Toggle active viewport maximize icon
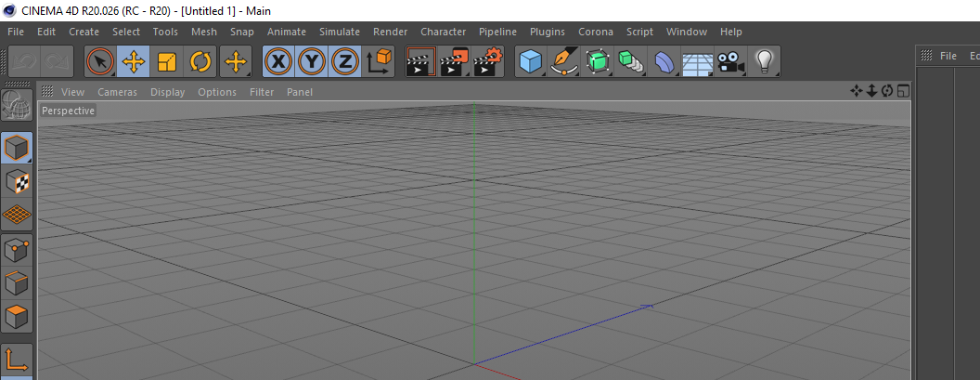Screen dimensions: 980x380 pyautogui.click(x=902, y=91)
